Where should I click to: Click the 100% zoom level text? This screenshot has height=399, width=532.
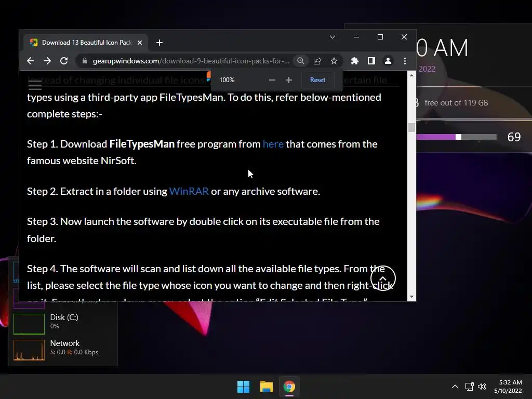pos(227,80)
